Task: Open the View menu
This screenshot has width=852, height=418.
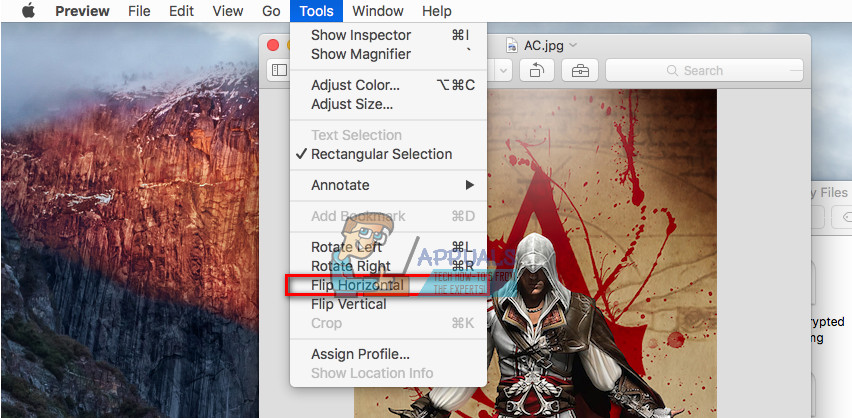Action: click(x=228, y=11)
